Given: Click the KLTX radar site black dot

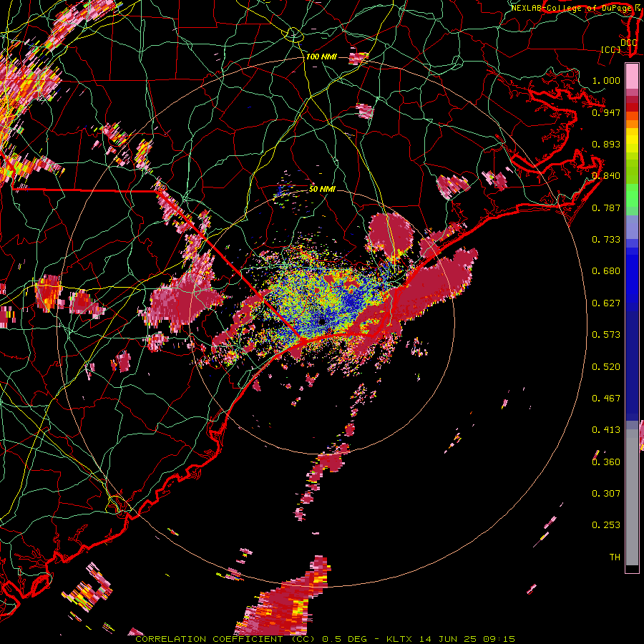Looking at the screenshot, I should pos(321,321).
